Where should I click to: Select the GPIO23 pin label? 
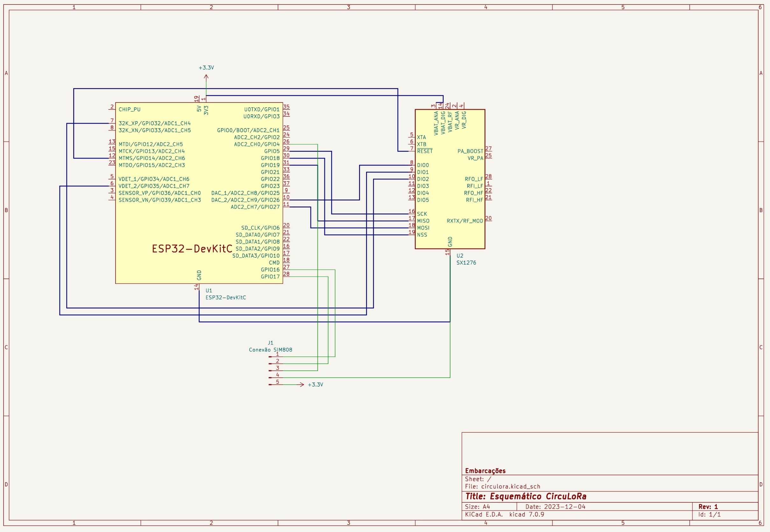270,186
